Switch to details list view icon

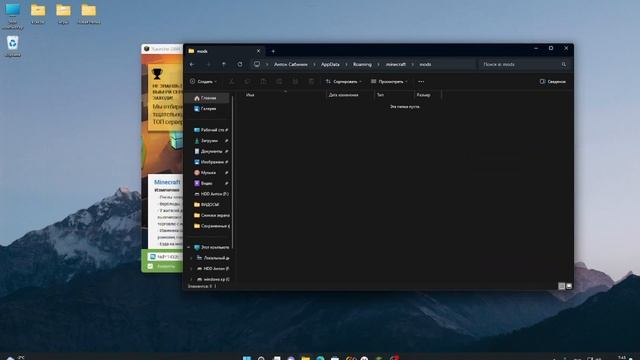tap(562, 286)
